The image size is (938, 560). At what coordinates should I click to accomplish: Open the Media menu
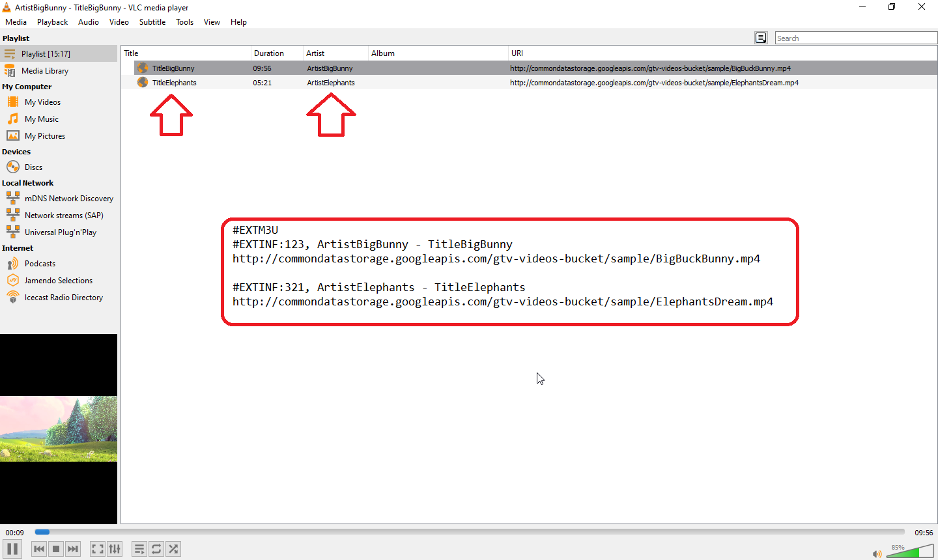[16, 22]
